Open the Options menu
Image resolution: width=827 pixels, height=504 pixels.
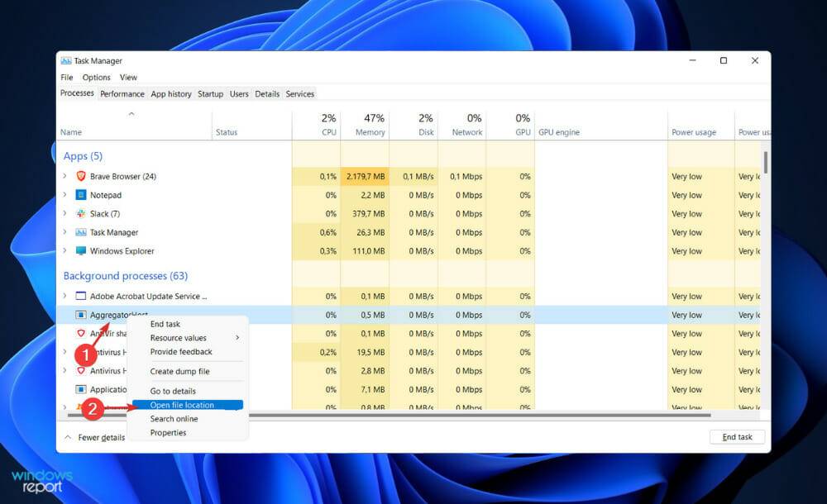click(96, 77)
